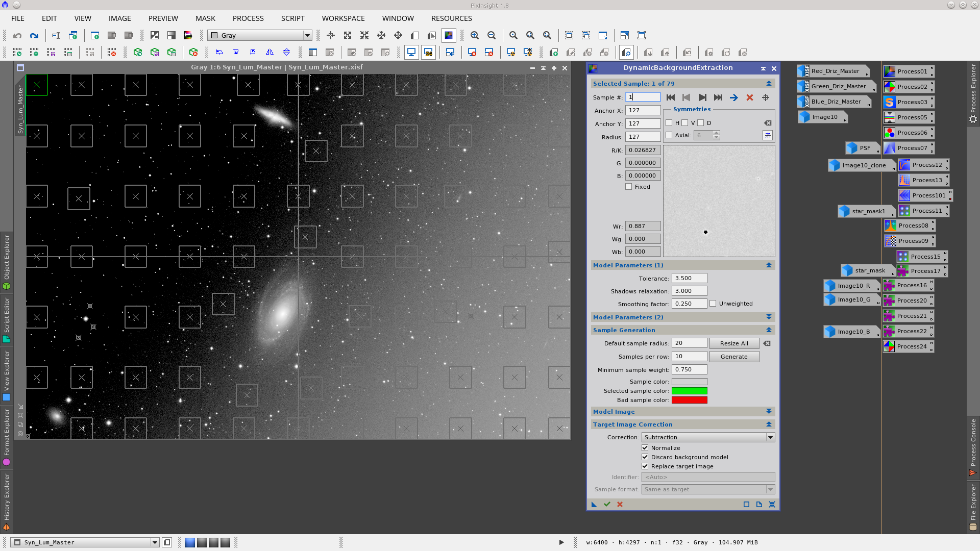
Task: Click the Sample # input field
Action: point(642,97)
